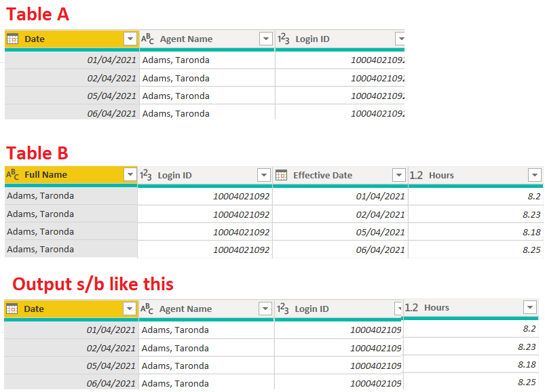
Task: Open the Date column filter dropdown in Table A
Action: tap(130, 39)
